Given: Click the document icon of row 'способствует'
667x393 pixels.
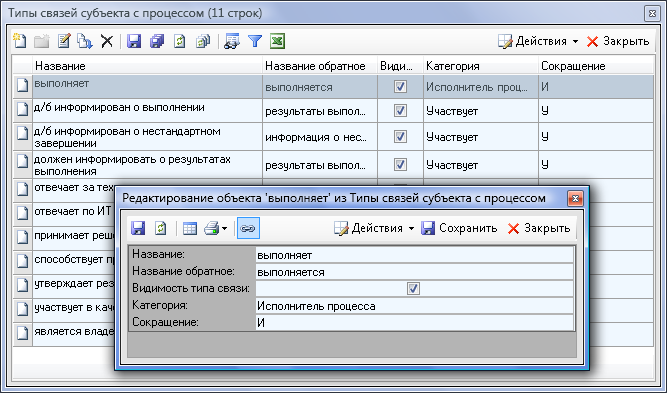Looking at the screenshot, I should [x=22, y=262].
